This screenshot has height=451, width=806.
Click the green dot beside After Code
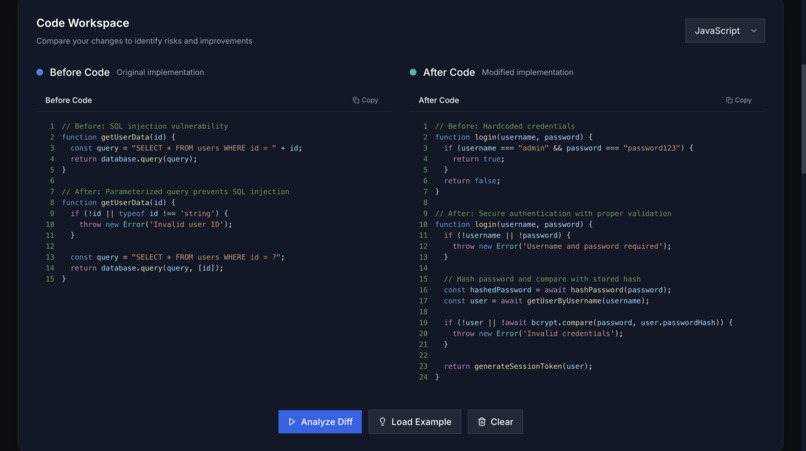coord(413,73)
